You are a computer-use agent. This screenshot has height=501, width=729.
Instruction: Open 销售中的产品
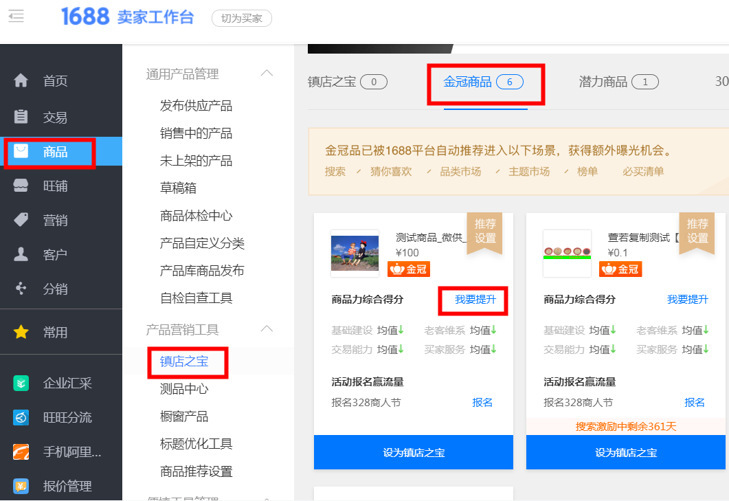196,133
